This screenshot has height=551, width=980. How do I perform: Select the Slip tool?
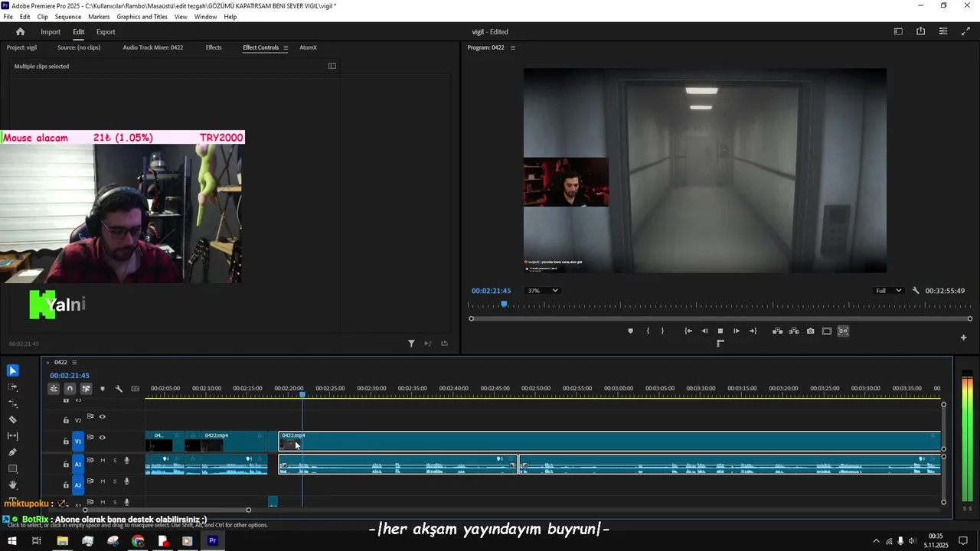(13, 435)
